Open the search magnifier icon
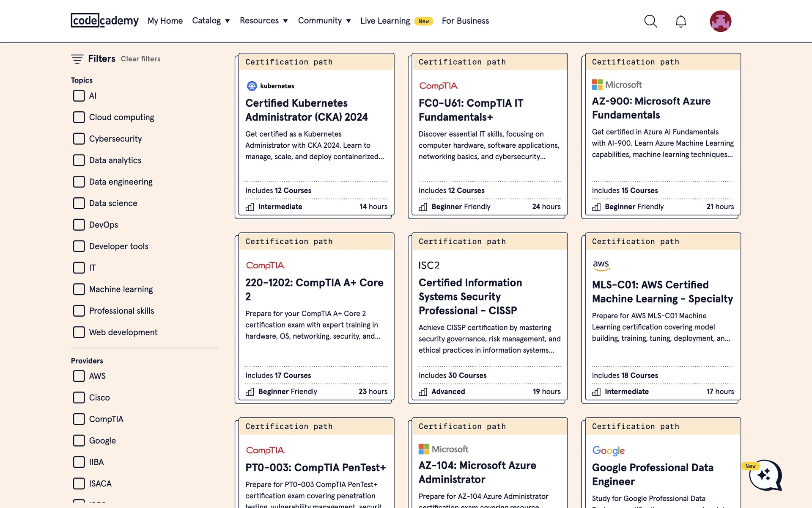The image size is (812, 508). click(650, 21)
